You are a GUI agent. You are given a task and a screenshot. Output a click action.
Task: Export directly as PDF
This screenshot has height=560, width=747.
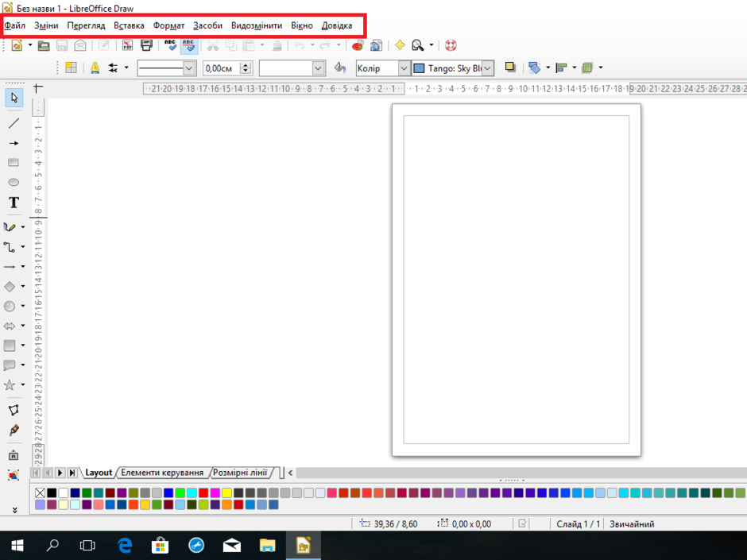click(127, 46)
